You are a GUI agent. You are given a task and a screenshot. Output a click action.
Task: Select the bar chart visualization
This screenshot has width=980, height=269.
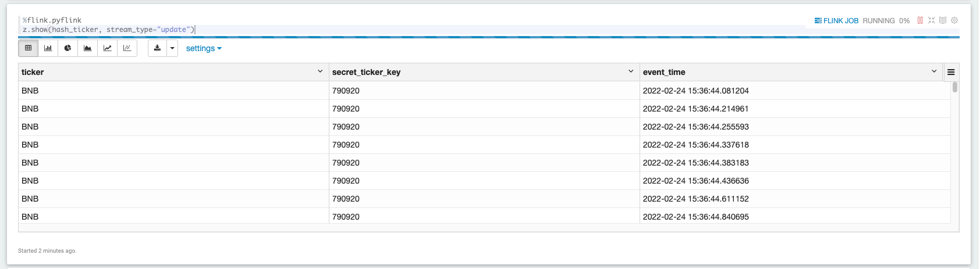click(x=48, y=48)
